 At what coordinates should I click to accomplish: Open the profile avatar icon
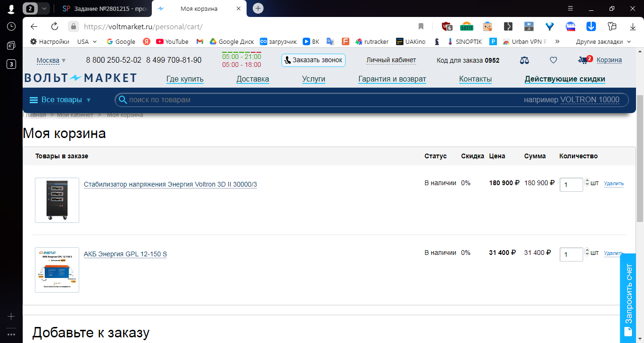click(11, 8)
